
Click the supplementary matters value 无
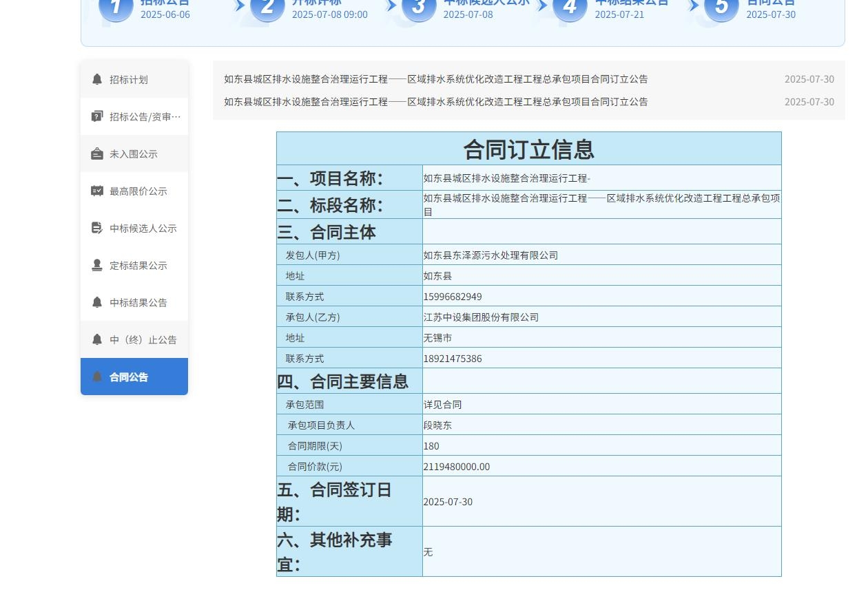[428, 552]
